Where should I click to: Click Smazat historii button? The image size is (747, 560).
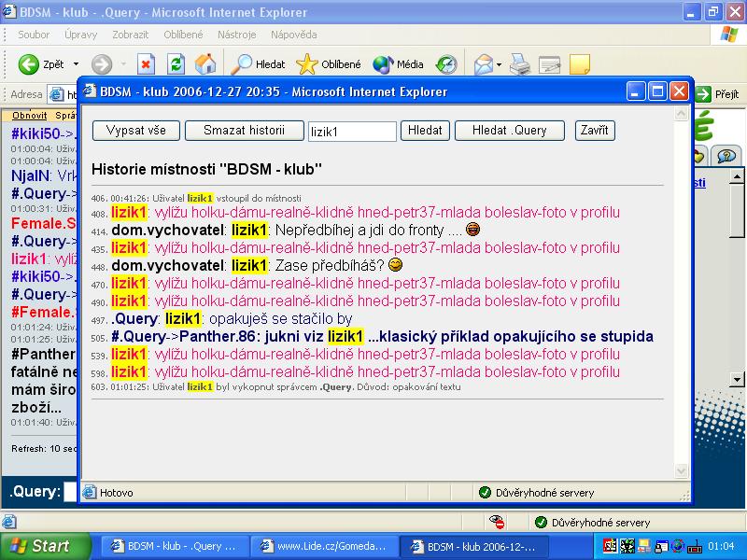[244, 131]
